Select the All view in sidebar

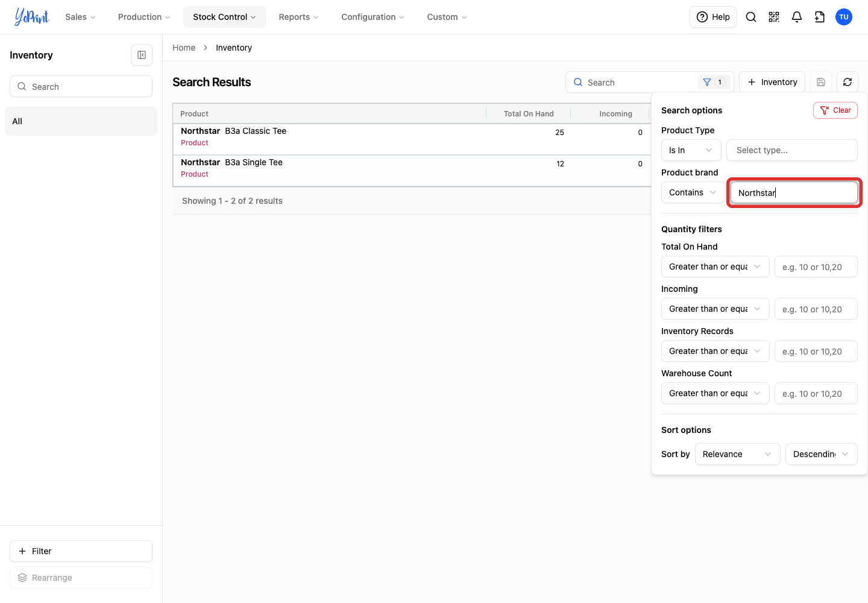[x=81, y=121]
